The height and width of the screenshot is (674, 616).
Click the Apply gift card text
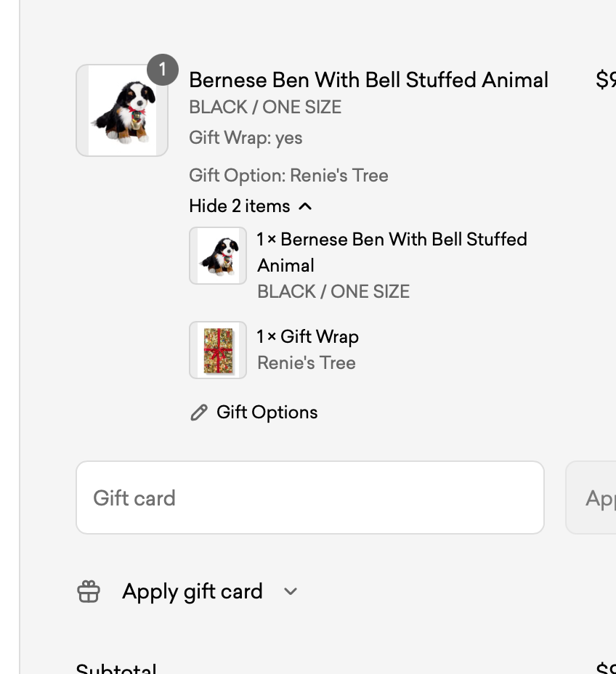(192, 591)
